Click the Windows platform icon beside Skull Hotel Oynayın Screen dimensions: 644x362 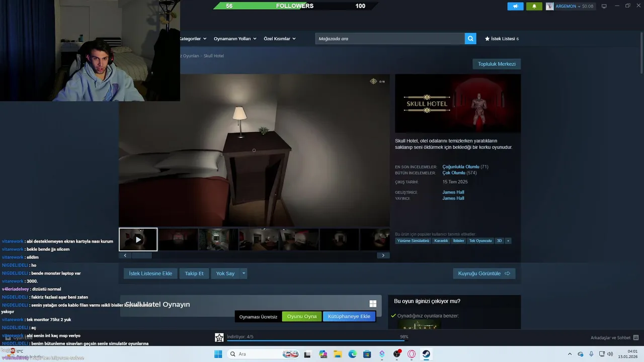pyautogui.click(x=373, y=304)
